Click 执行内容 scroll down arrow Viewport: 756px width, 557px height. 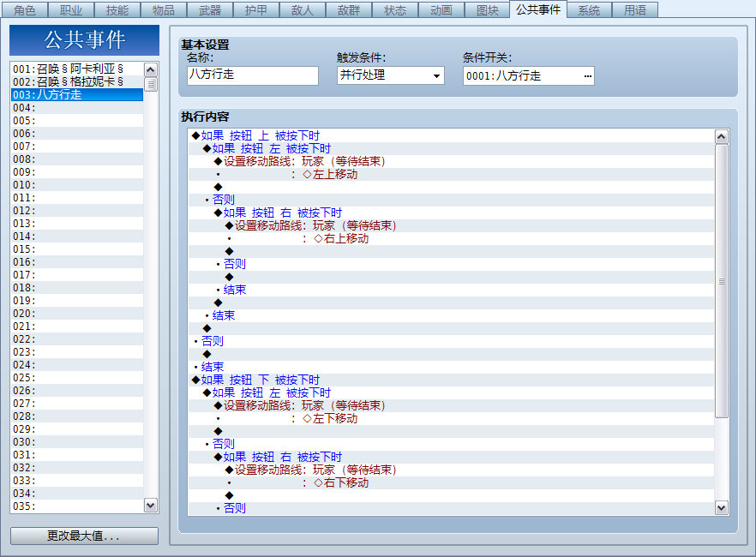click(722, 507)
